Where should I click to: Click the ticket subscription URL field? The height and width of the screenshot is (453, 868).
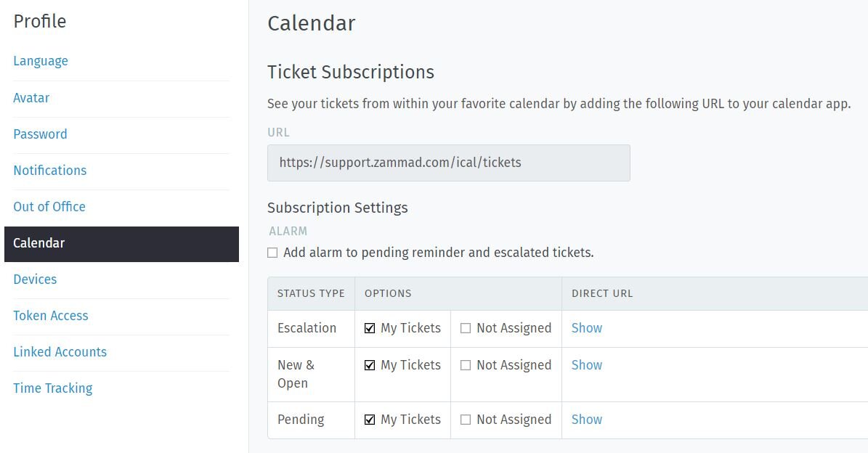pos(448,163)
